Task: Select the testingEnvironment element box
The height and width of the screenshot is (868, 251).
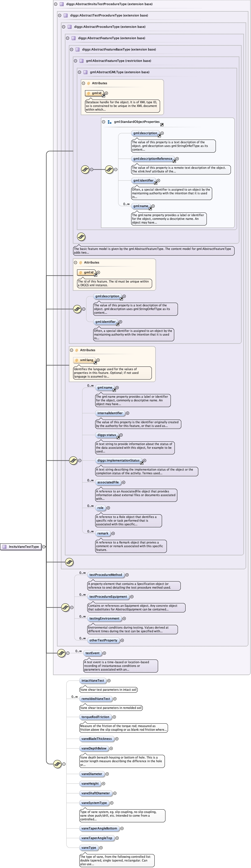Action: [104, 618]
